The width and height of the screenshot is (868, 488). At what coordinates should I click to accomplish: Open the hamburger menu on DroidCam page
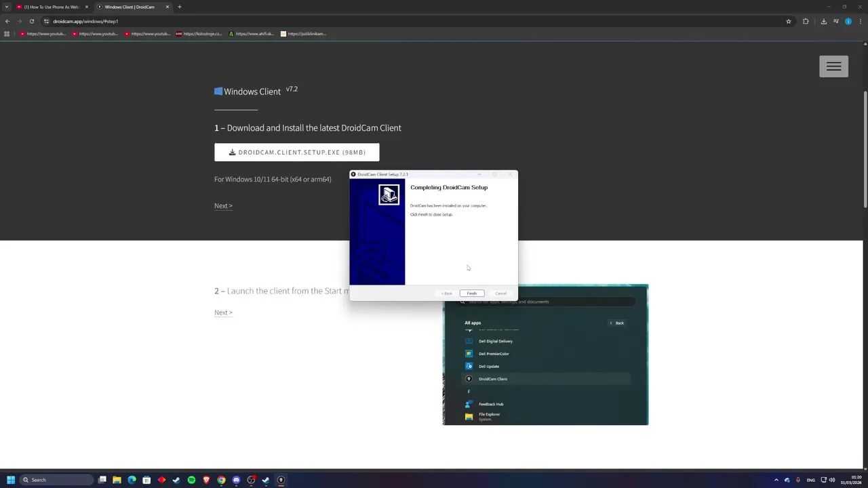pyautogui.click(x=833, y=66)
